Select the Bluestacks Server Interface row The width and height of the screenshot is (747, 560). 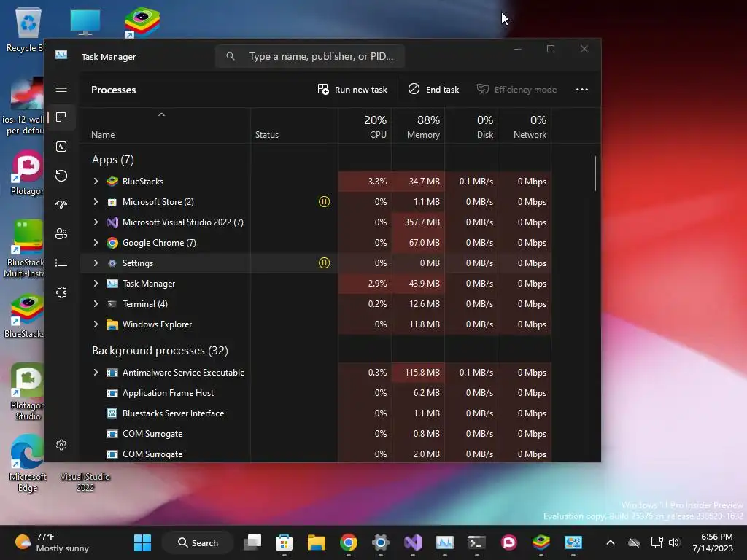coord(317,414)
